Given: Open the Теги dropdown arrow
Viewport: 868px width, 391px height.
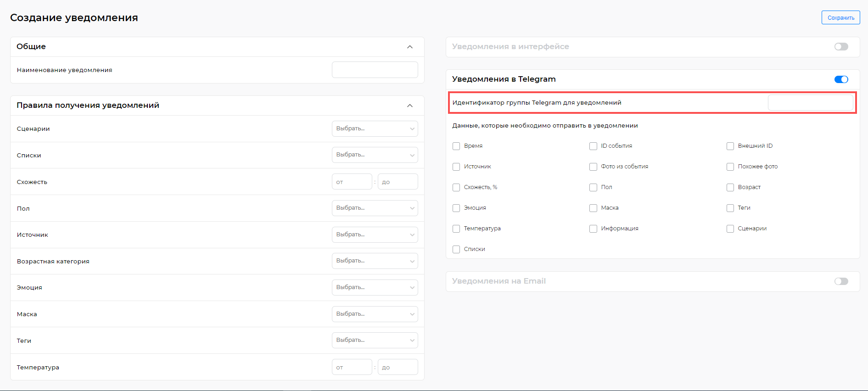Looking at the screenshot, I should pos(412,341).
